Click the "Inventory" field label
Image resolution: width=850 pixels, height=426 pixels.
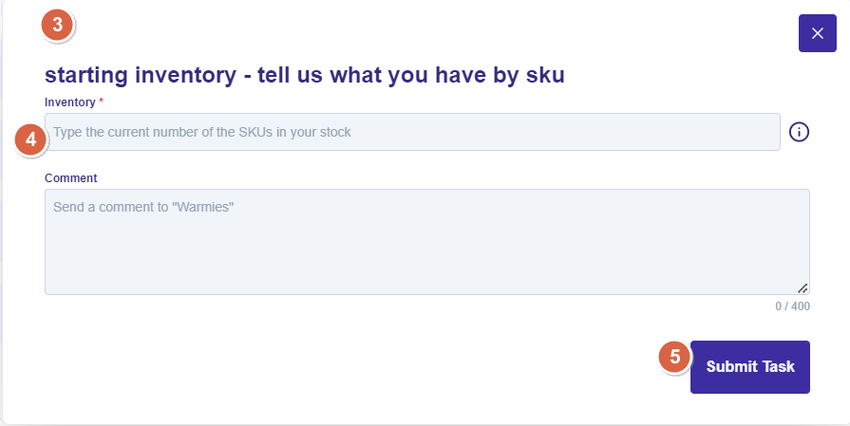(69, 102)
